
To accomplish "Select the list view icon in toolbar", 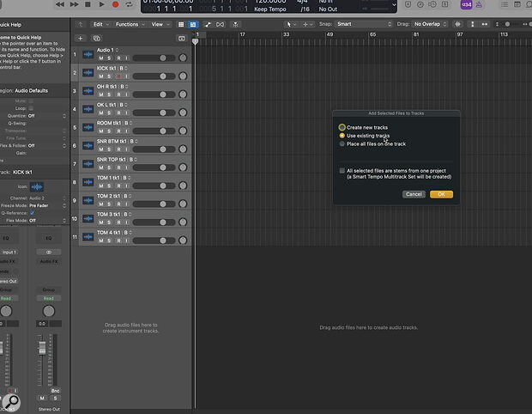I will tap(181, 24).
